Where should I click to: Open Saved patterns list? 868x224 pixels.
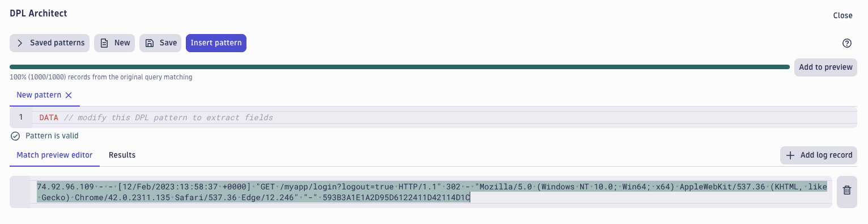point(49,43)
